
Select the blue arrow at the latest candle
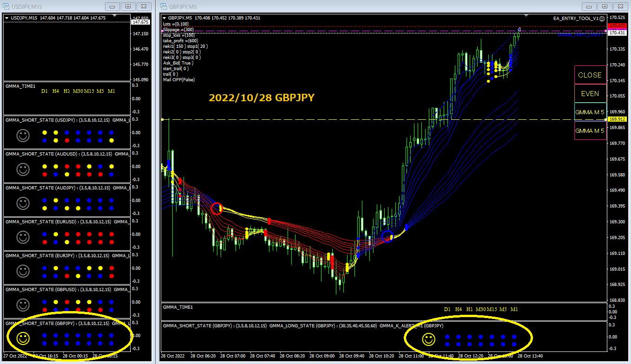click(x=519, y=30)
